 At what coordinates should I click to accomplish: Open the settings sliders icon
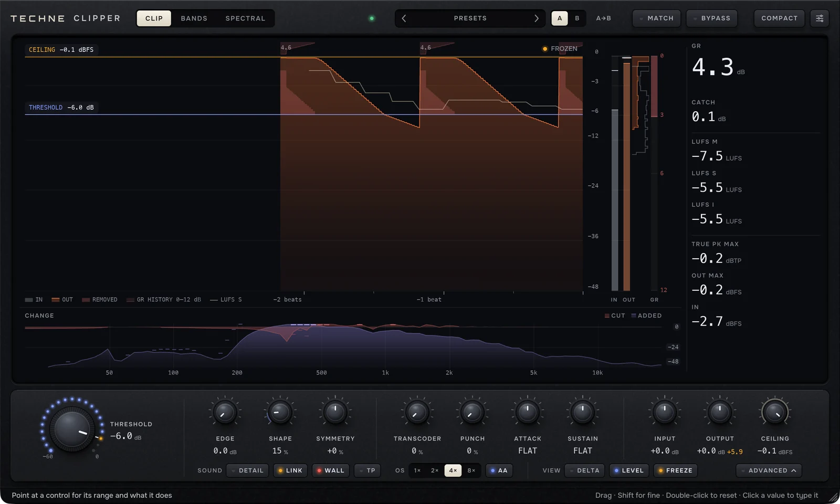(820, 18)
